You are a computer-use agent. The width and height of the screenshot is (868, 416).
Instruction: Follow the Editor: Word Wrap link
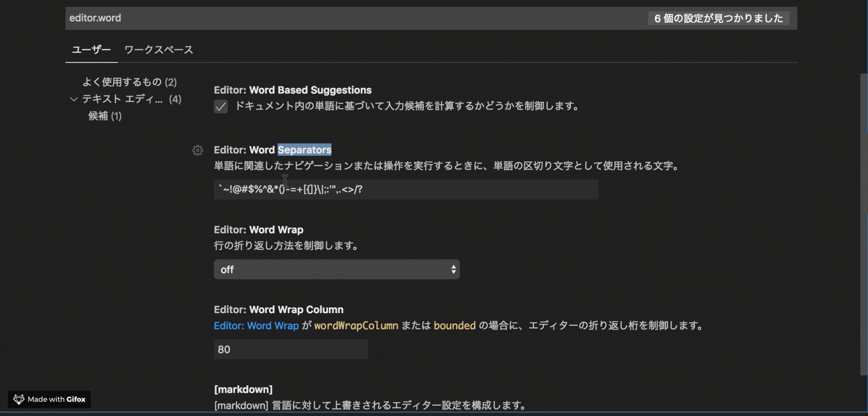click(x=256, y=326)
